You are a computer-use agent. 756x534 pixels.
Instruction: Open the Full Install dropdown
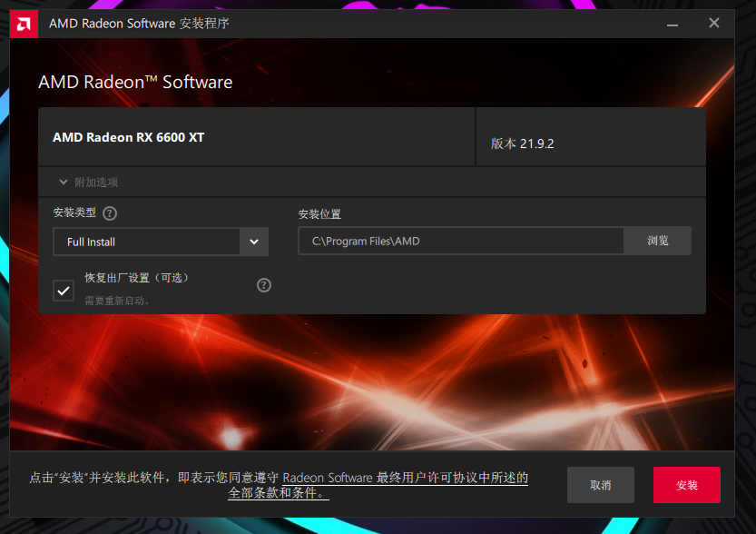(161, 242)
